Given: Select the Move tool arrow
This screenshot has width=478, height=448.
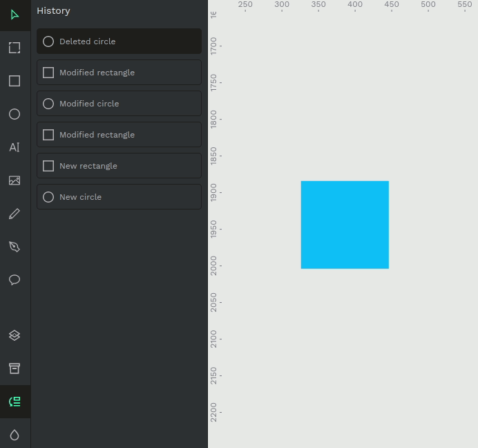Looking at the screenshot, I should tap(15, 15).
